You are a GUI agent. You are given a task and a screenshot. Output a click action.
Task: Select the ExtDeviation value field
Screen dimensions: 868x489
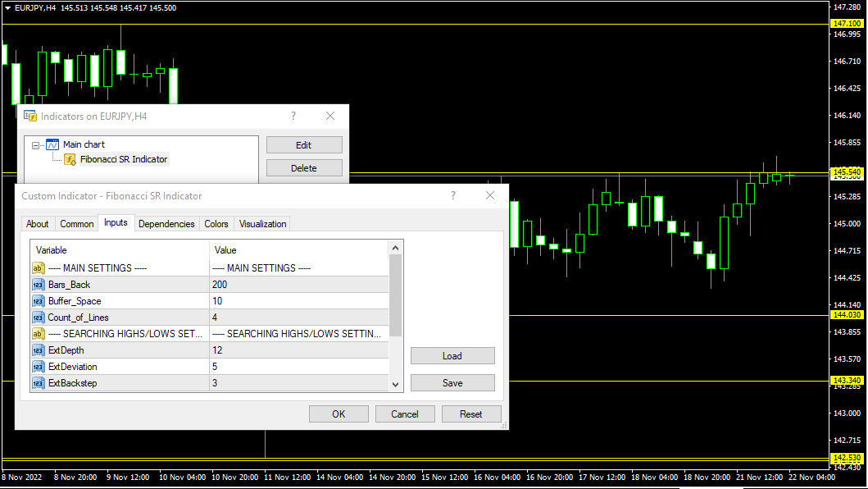pos(298,367)
